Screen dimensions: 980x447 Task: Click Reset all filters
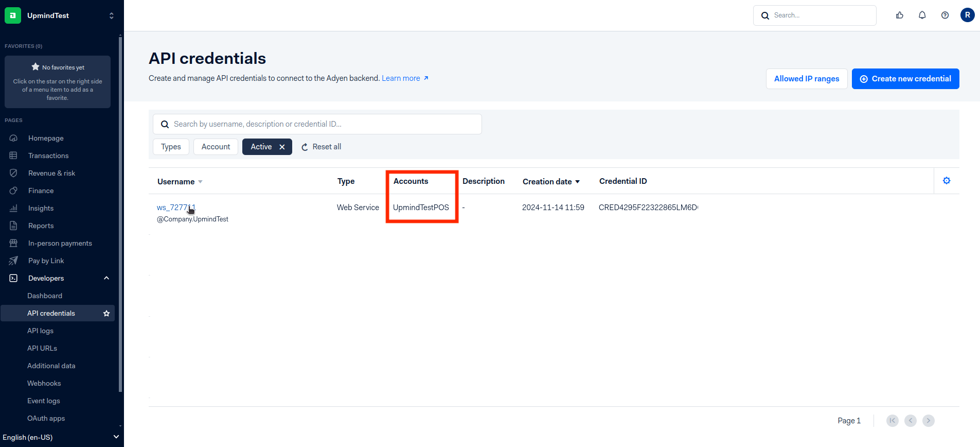321,147
